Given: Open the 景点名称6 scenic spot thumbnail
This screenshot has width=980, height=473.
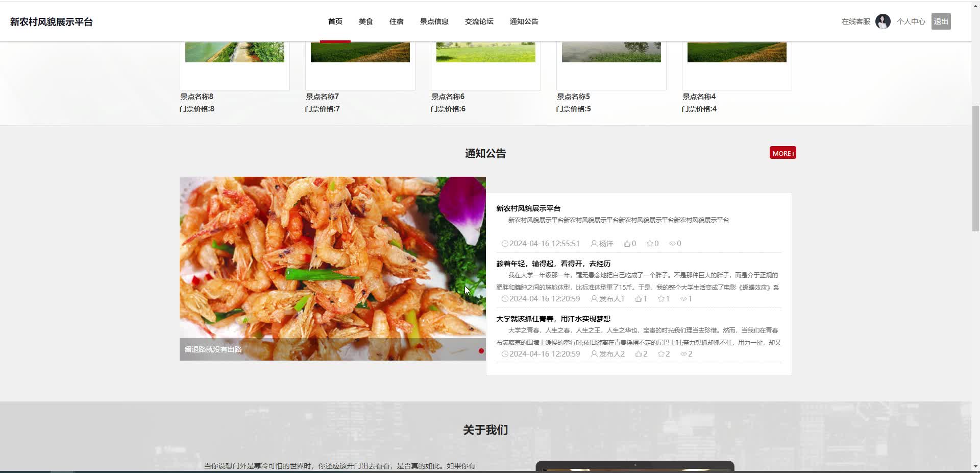Looking at the screenshot, I should [486, 52].
